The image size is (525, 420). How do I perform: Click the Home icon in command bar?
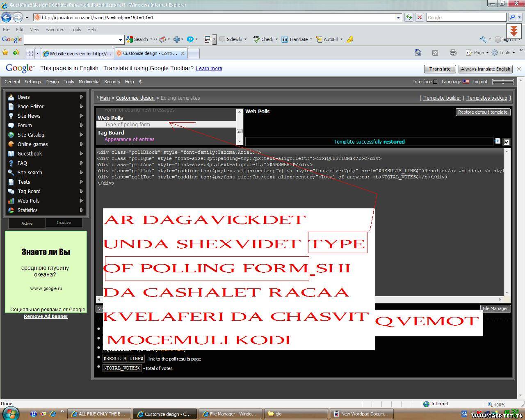418,52
